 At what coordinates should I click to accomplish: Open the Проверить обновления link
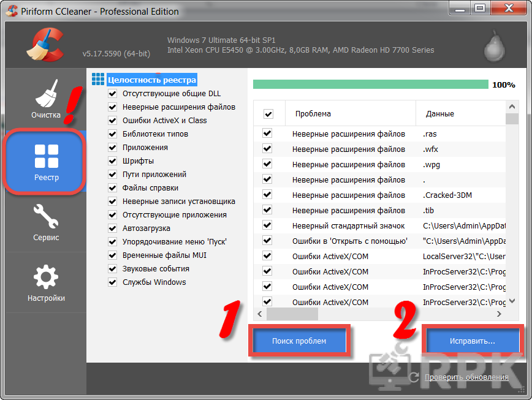[x=466, y=377]
